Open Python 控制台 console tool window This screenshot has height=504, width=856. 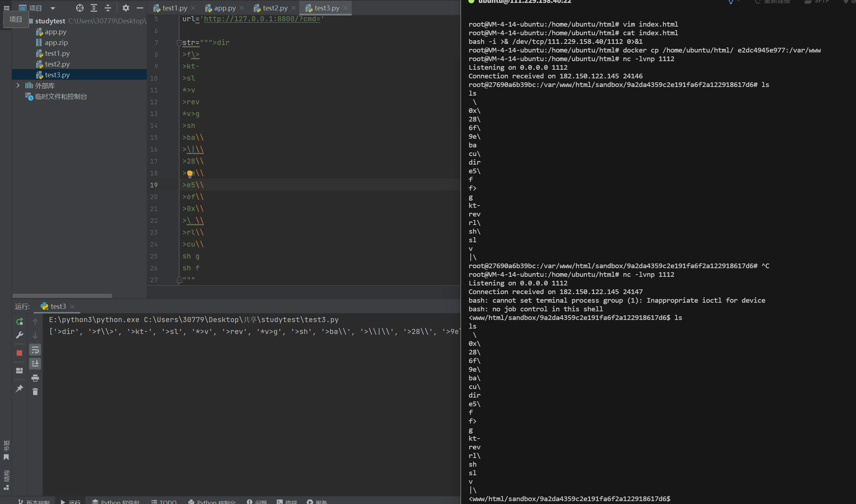tap(212, 501)
